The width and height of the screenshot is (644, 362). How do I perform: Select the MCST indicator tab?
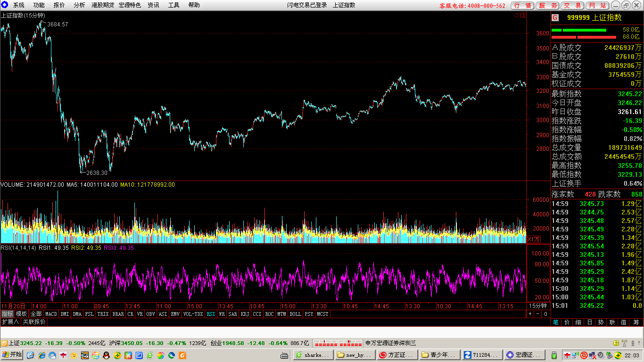point(322,313)
